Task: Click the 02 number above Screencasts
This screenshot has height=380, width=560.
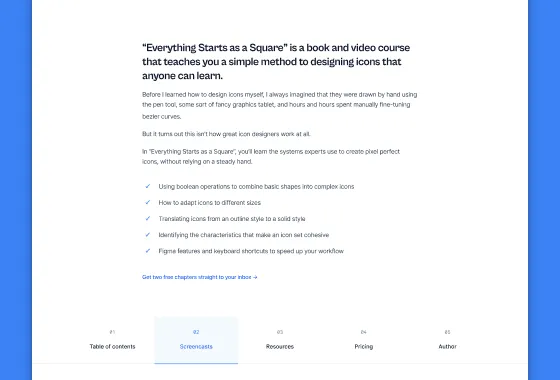Action: click(196, 332)
